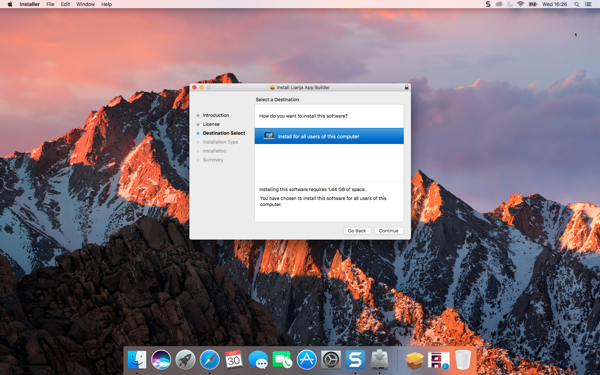Viewport: 600px width, 375px height.
Task: Open Calendar from the dock
Action: [234, 360]
